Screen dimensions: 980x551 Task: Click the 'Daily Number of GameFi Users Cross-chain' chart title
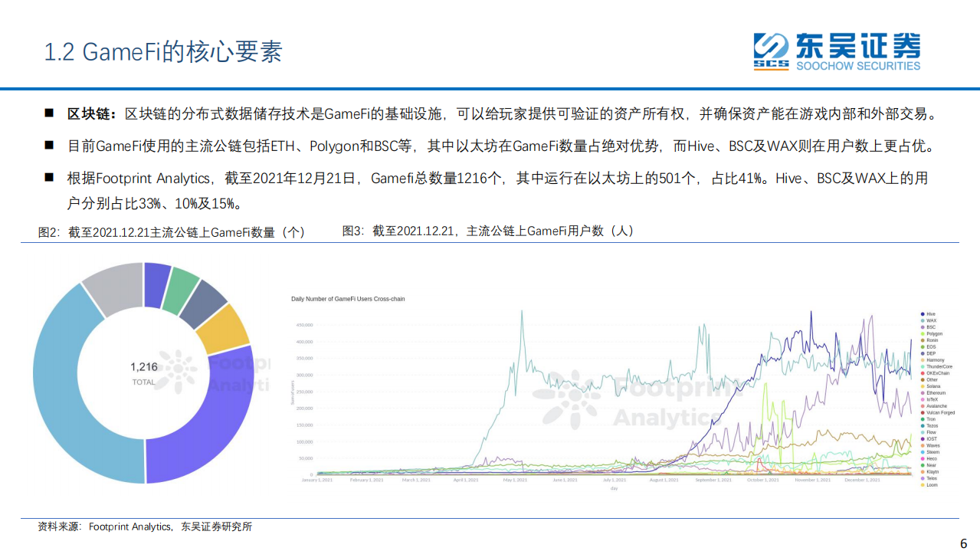point(348,299)
